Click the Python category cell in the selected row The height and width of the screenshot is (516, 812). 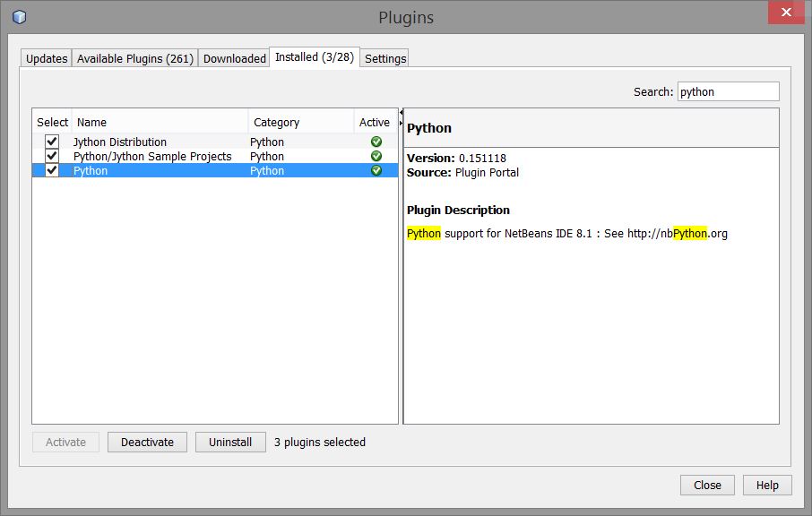point(267,171)
